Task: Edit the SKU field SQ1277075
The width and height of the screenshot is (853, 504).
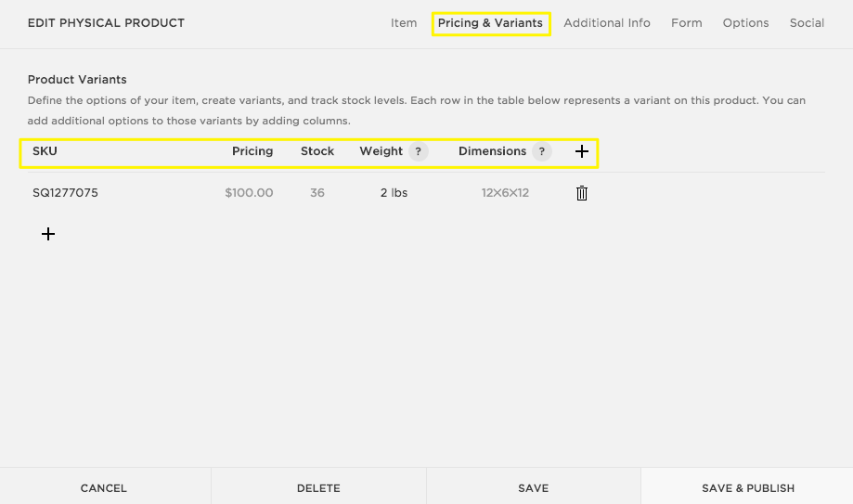Action: coord(65,193)
